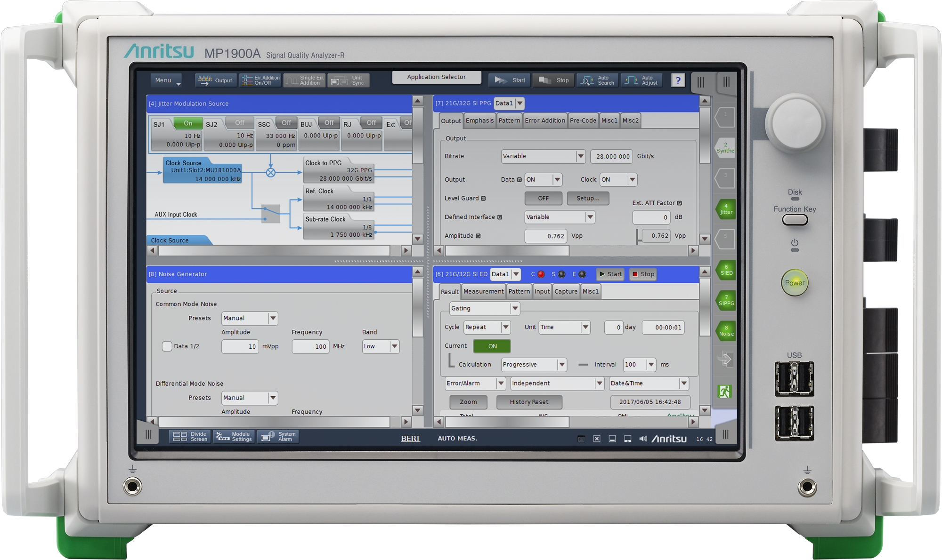Screen dimensions: 942x560
Task: Enable the SSC jitter source
Action: tap(286, 123)
